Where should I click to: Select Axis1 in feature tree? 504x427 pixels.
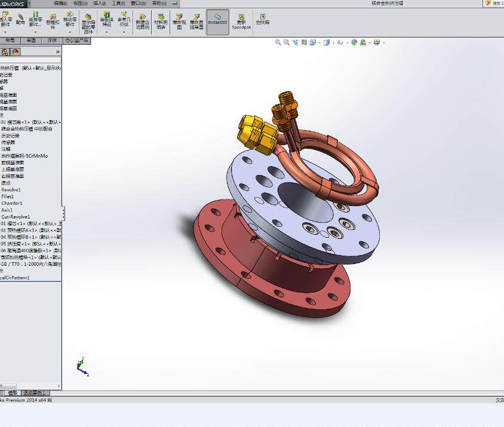[7, 210]
